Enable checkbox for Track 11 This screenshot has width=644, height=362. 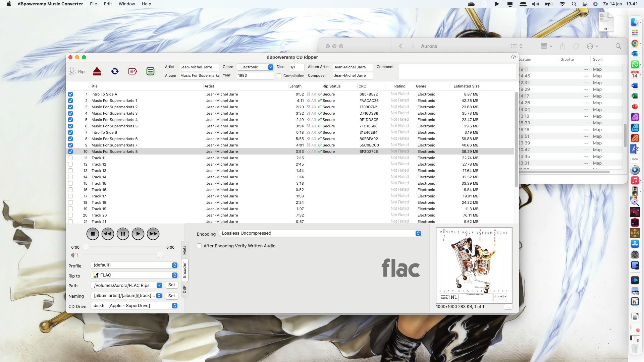pyautogui.click(x=70, y=158)
